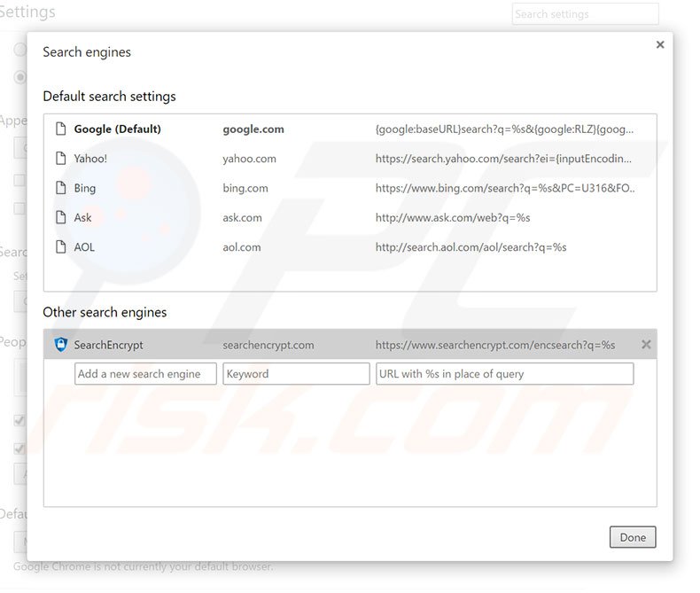Select the Ask engine name
700x593 pixels.
(x=82, y=217)
